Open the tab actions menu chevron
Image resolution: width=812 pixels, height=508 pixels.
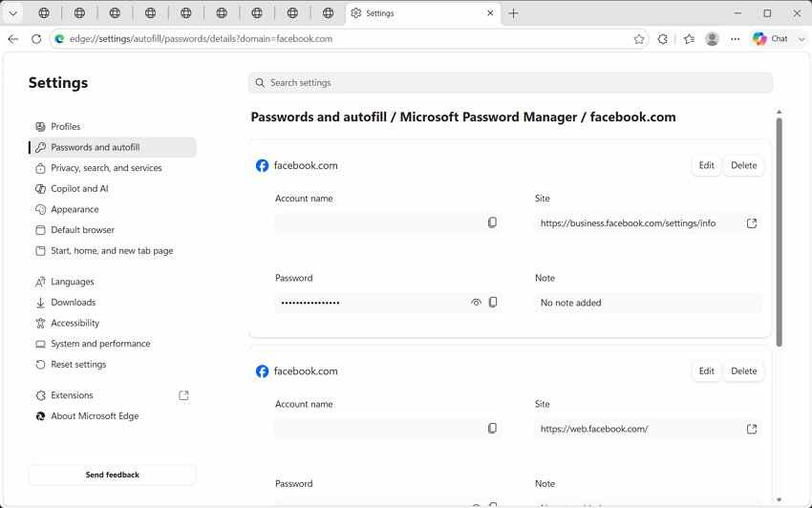tap(13, 13)
